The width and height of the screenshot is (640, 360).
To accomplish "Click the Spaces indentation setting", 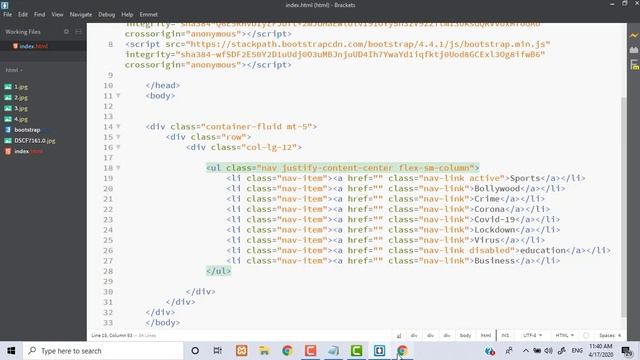I will 610,336.
